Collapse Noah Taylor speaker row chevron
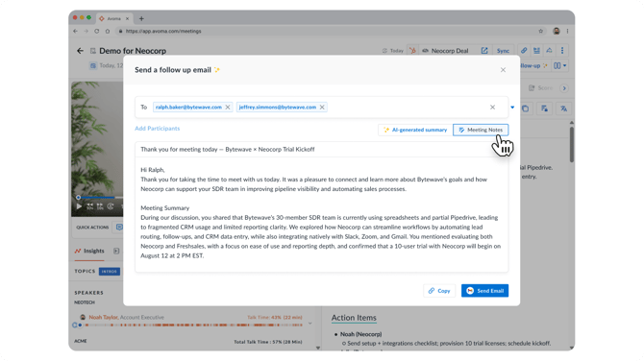Image resolution: width=644 pixels, height=361 pixels. tap(310, 324)
